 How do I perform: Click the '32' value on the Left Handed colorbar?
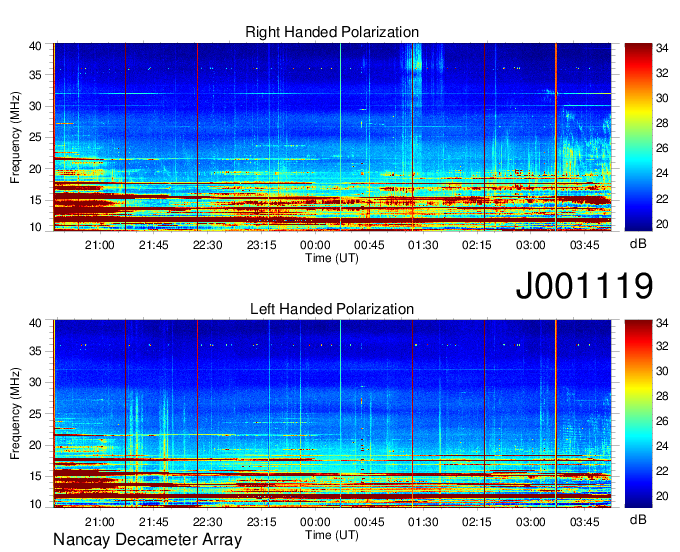pyautogui.click(x=662, y=346)
